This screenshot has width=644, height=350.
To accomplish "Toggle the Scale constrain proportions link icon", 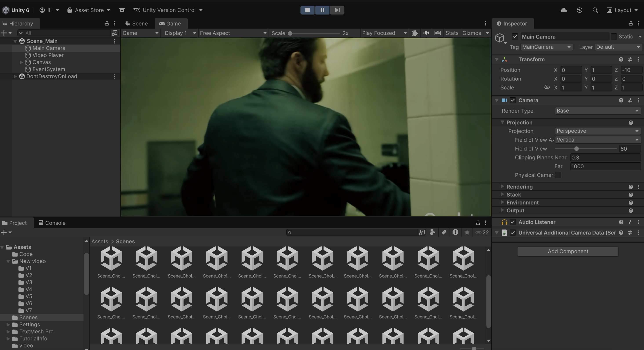I will point(547,87).
